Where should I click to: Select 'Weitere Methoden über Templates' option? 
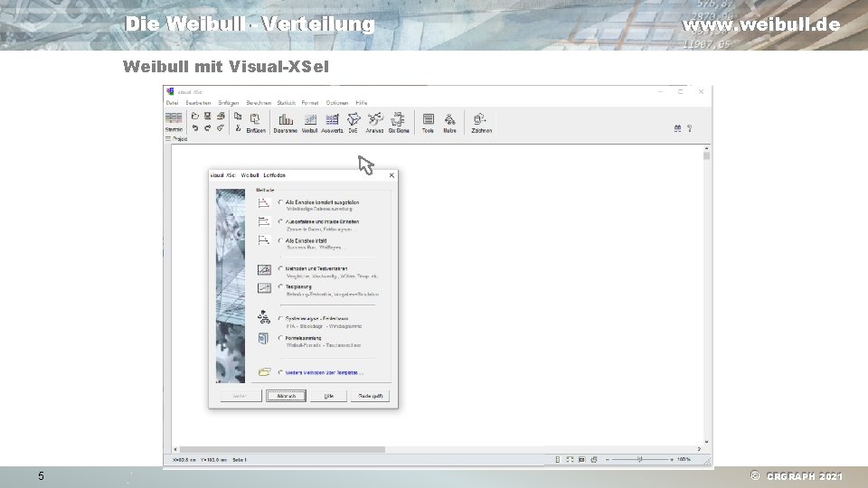[x=280, y=372]
